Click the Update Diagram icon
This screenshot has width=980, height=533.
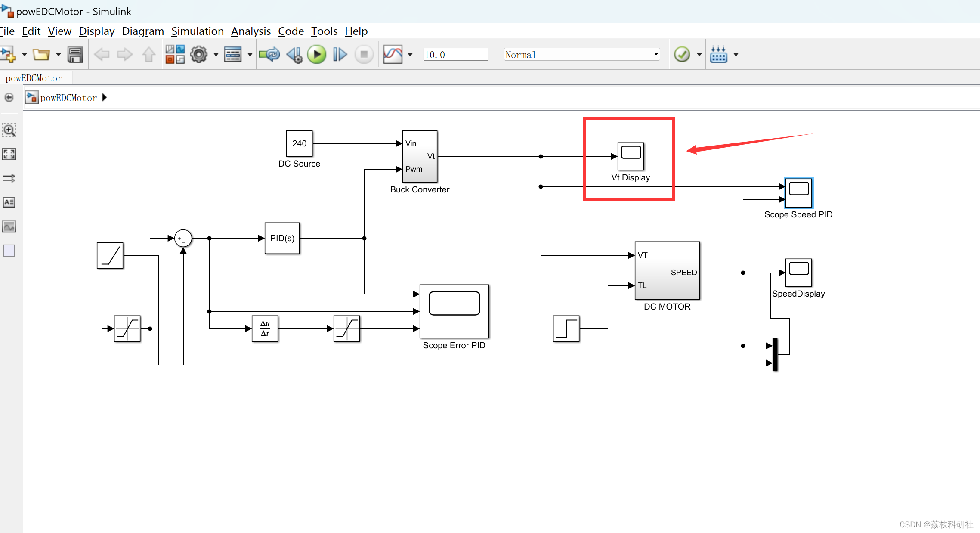point(269,54)
